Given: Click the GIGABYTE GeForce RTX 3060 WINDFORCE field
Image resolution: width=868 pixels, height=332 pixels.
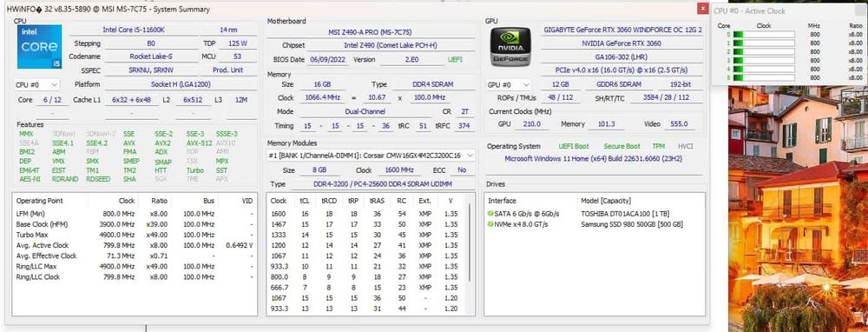Looking at the screenshot, I should pyautogui.click(x=622, y=30).
